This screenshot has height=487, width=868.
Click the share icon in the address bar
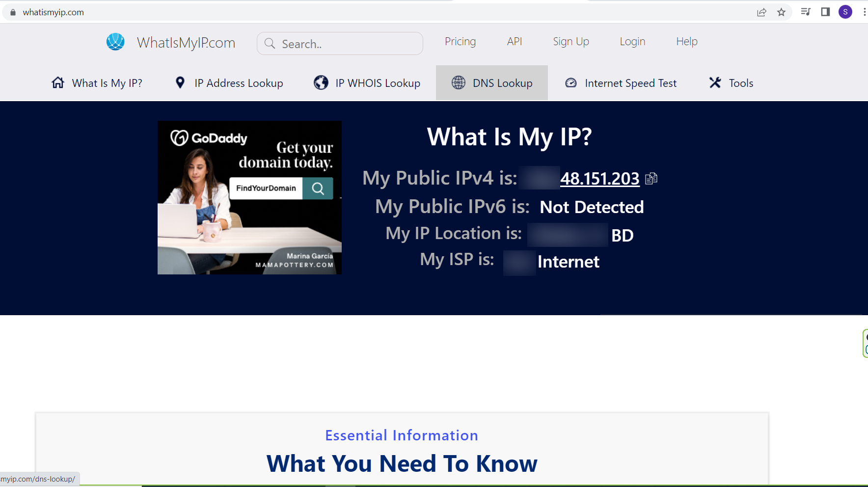coord(761,12)
